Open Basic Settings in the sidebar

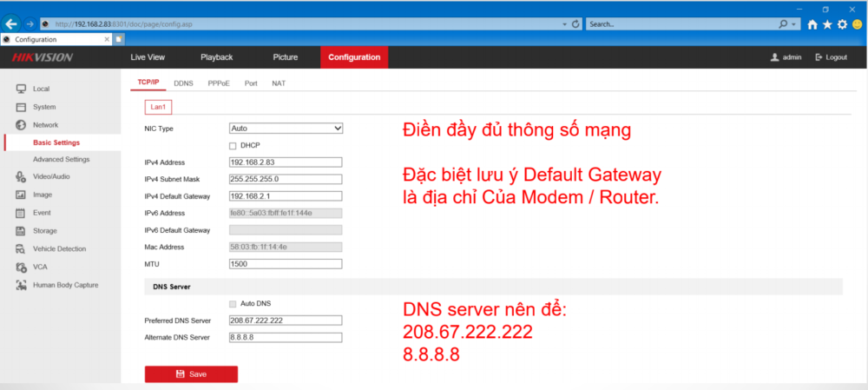56,142
